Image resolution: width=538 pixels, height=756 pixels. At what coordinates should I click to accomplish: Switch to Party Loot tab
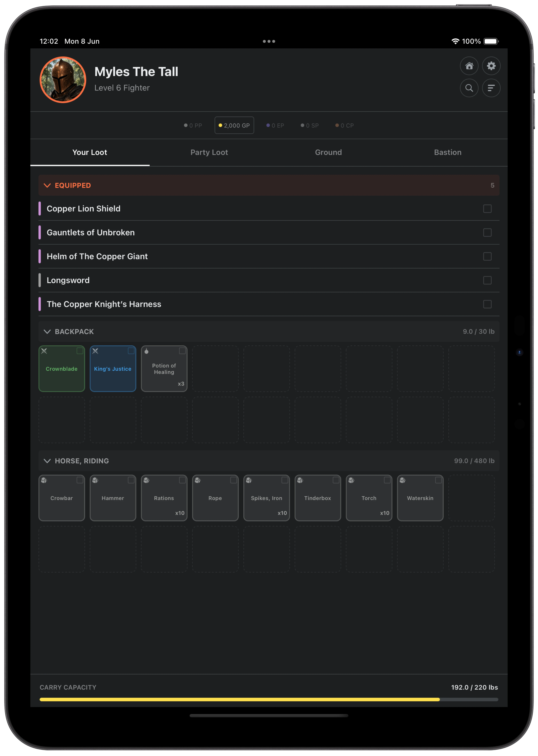tap(209, 152)
